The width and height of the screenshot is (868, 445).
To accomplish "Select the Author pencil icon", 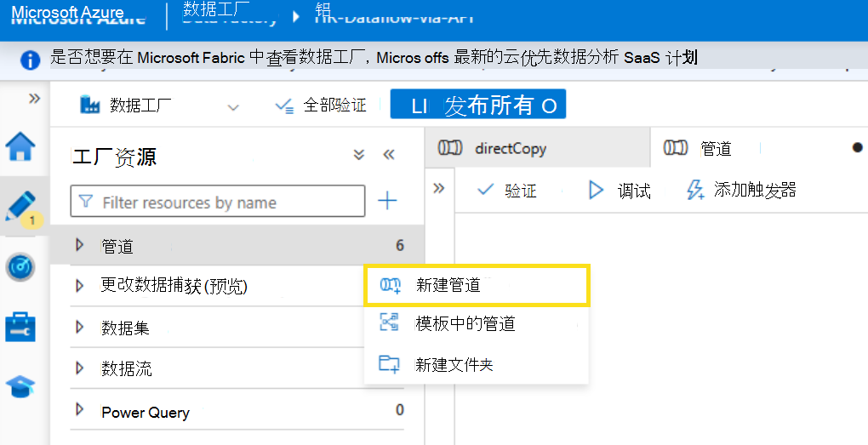I will [21, 207].
